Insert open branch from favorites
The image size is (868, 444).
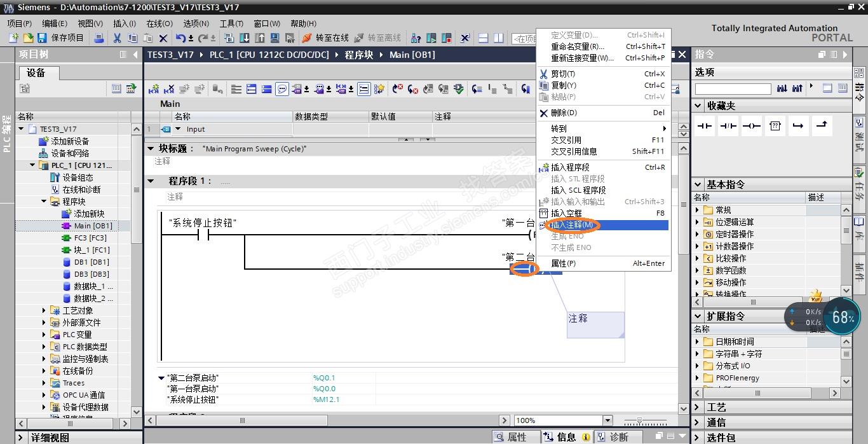[798, 126]
